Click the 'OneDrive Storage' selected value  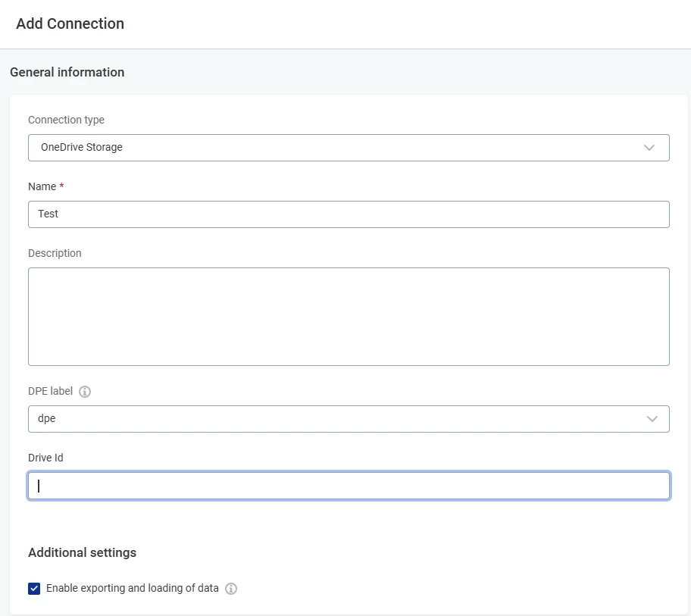pos(82,147)
